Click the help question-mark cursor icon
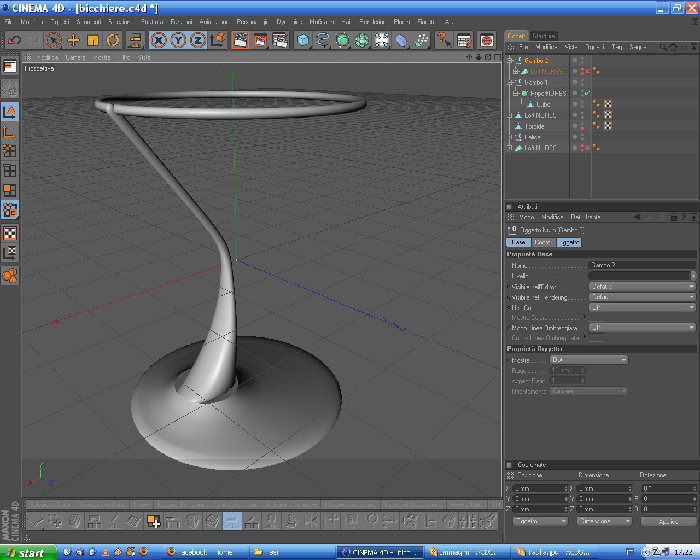The height and width of the screenshot is (560, 700). point(444,41)
